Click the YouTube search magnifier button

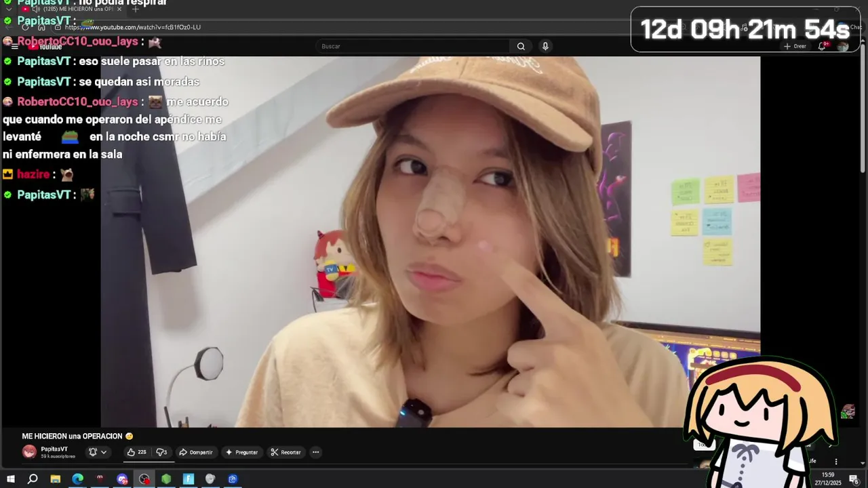[521, 46]
